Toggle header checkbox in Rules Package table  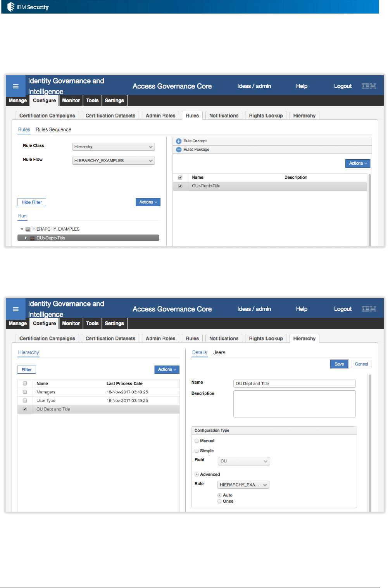tap(180, 178)
